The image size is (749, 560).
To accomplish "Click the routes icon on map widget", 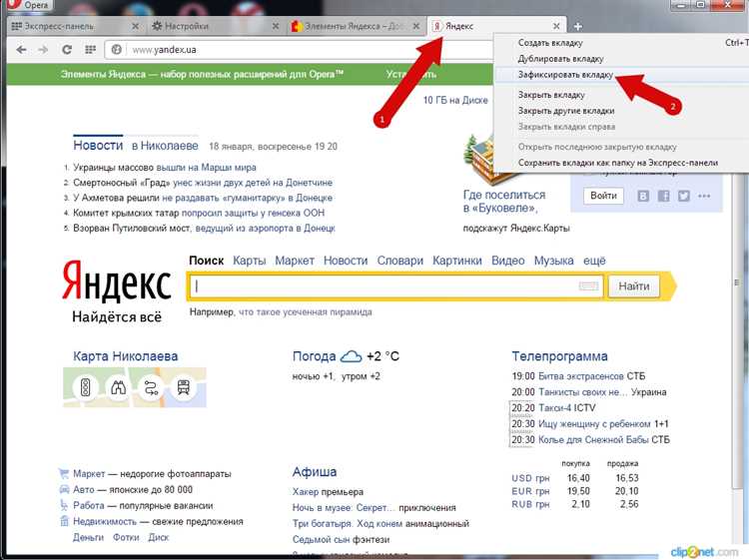I will 151,387.
